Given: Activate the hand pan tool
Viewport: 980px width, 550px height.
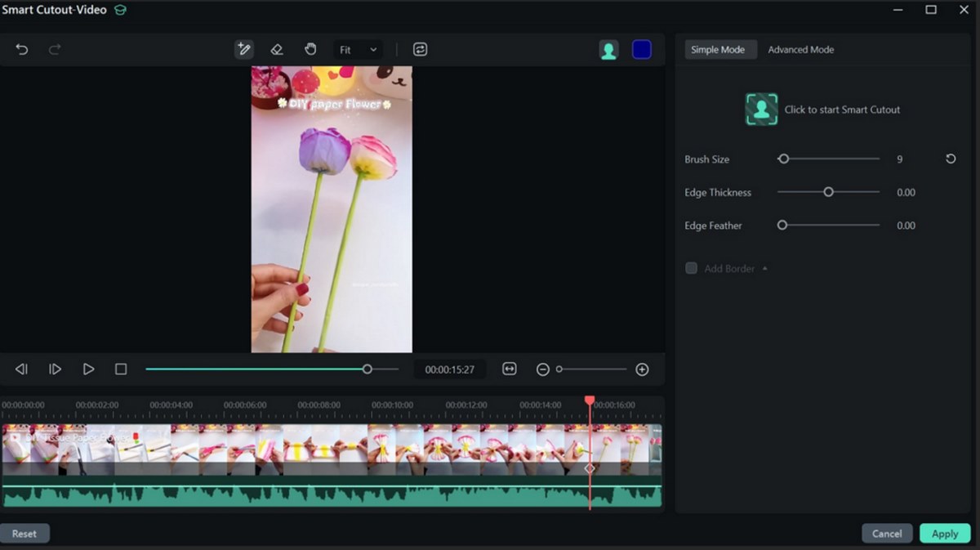Looking at the screenshot, I should coord(310,50).
